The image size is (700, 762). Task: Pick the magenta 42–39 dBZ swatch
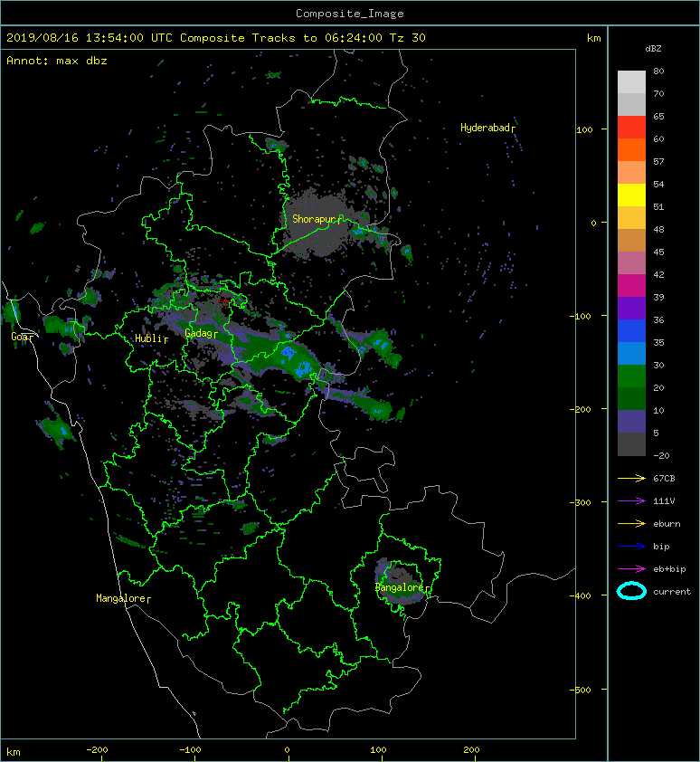631,285
